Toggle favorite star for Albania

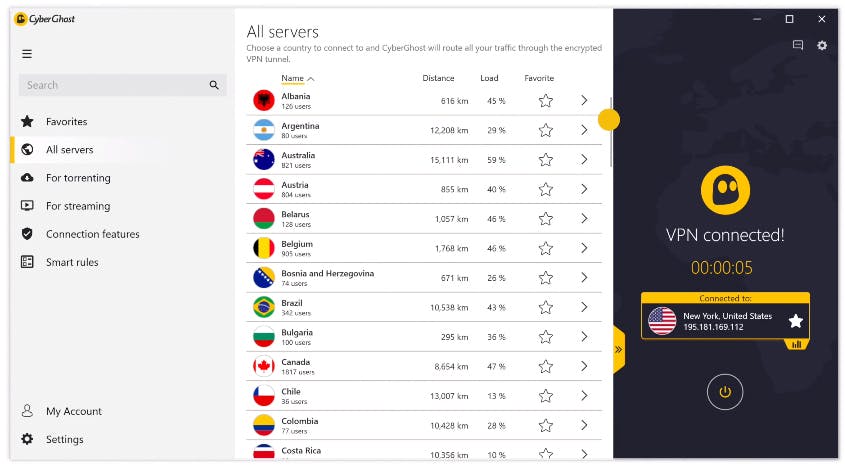tap(545, 101)
